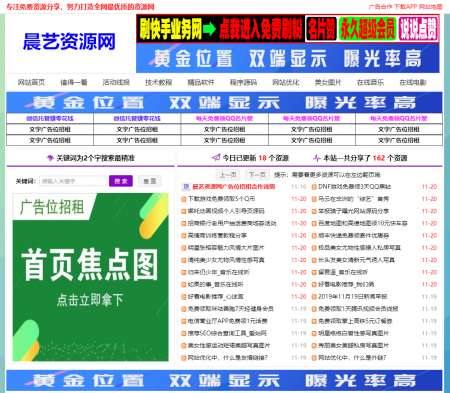Viewport: 450px width, 393px height.
Task: Go to the previous page with 上一页
Action: (228, 174)
